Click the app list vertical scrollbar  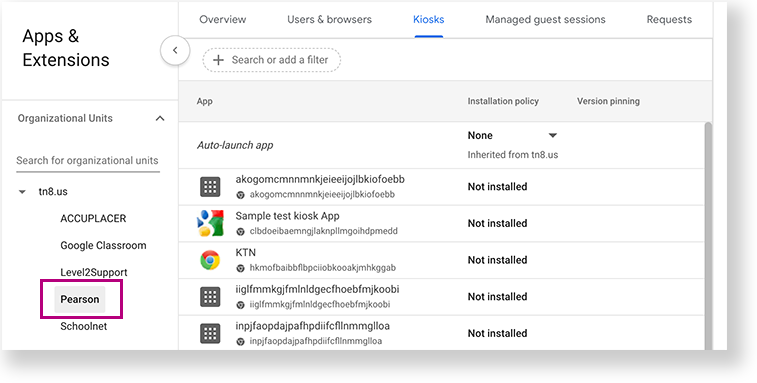708,236
